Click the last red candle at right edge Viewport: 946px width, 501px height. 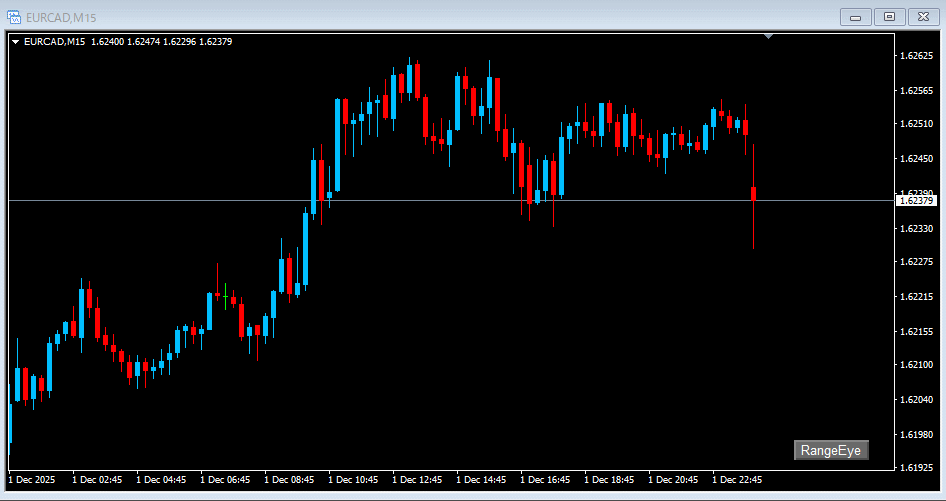753,193
